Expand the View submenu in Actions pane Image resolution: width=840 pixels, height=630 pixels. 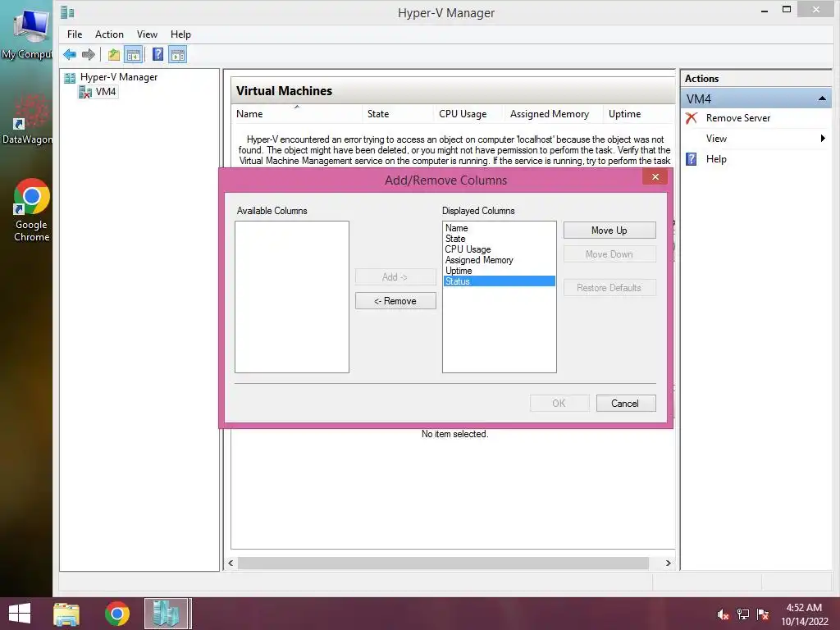823,138
